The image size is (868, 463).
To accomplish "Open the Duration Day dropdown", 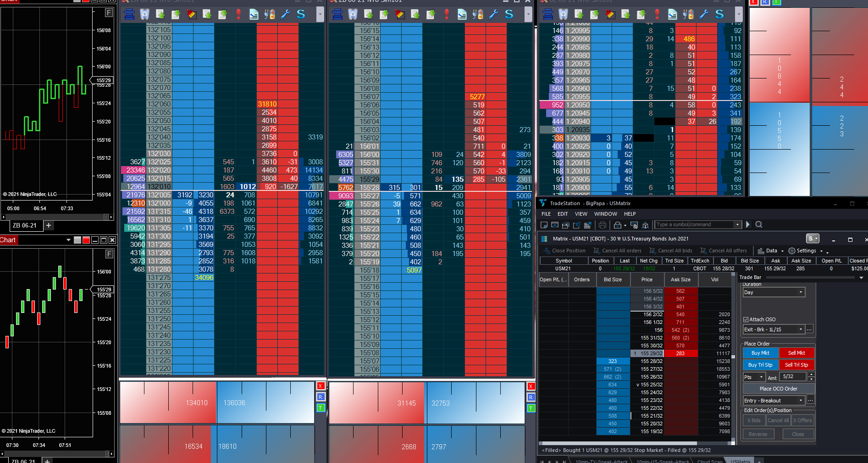I will click(x=774, y=292).
